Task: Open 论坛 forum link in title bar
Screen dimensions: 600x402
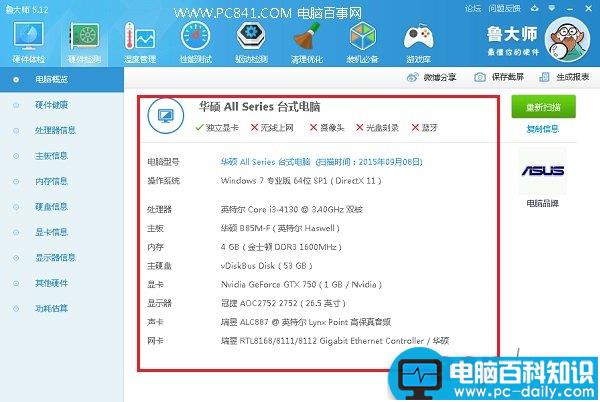Action: (473, 8)
